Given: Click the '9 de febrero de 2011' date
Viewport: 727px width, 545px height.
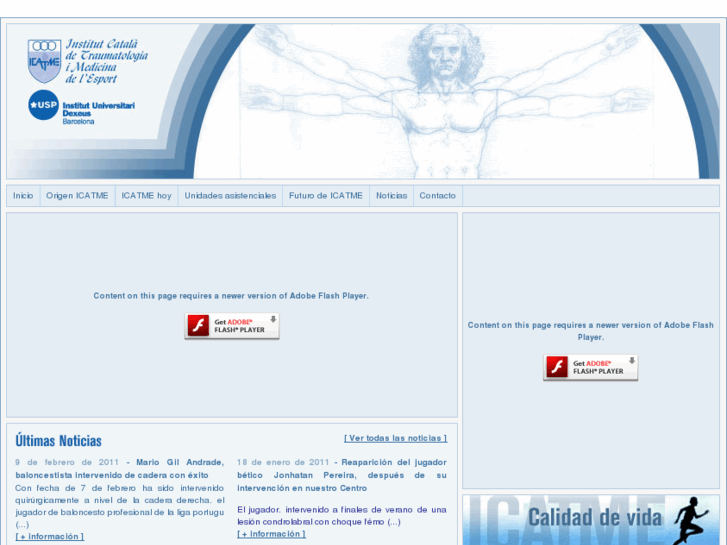Looking at the screenshot, I should pyautogui.click(x=67, y=462).
